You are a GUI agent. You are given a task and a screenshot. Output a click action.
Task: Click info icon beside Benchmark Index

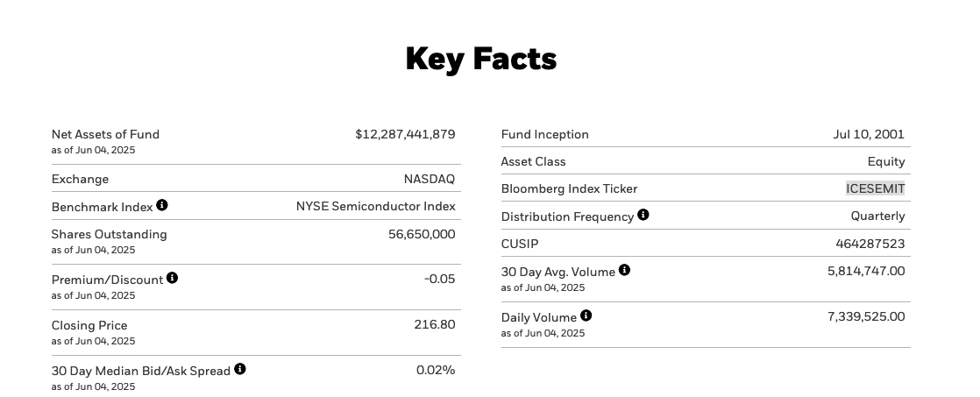tap(162, 205)
